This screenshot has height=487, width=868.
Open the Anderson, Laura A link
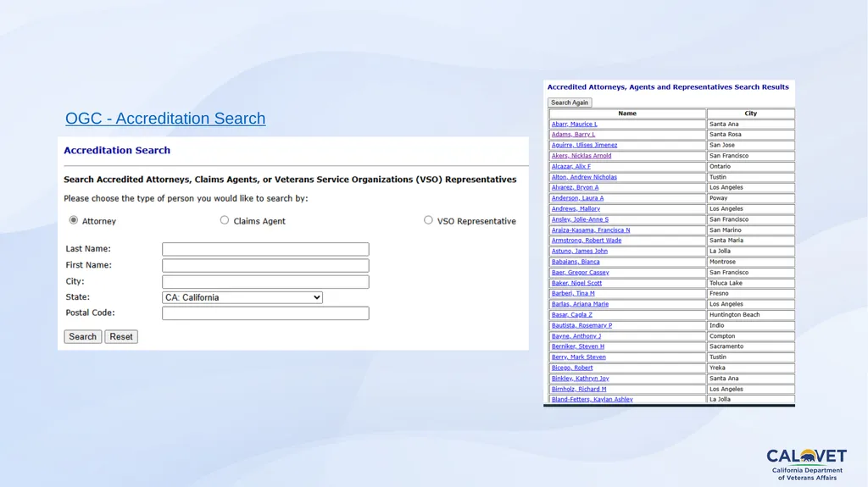577,198
